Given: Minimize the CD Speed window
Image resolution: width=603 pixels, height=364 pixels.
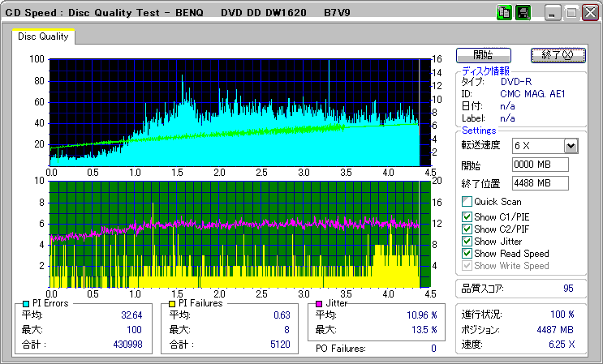Looking at the screenshot, I should pyautogui.click(x=553, y=13).
